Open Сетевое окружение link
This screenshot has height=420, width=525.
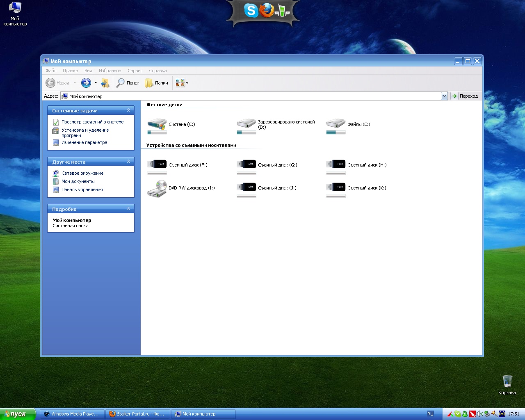[x=82, y=173]
